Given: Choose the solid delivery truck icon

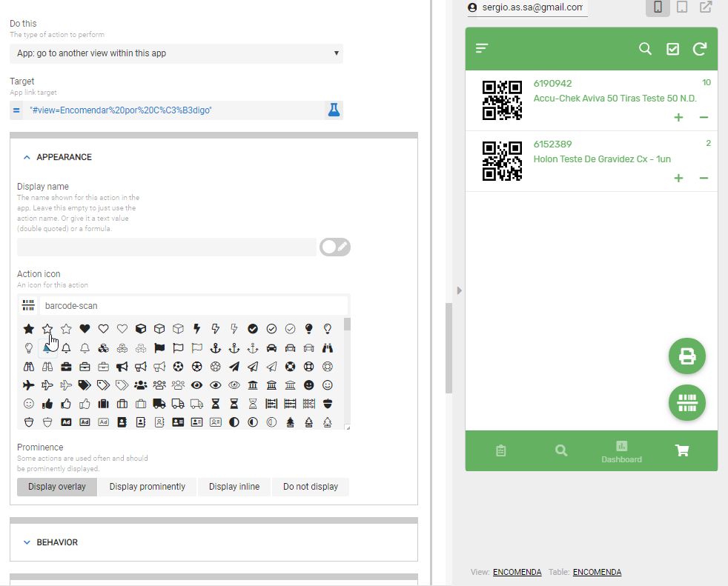Looking at the screenshot, I should (159, 404).
